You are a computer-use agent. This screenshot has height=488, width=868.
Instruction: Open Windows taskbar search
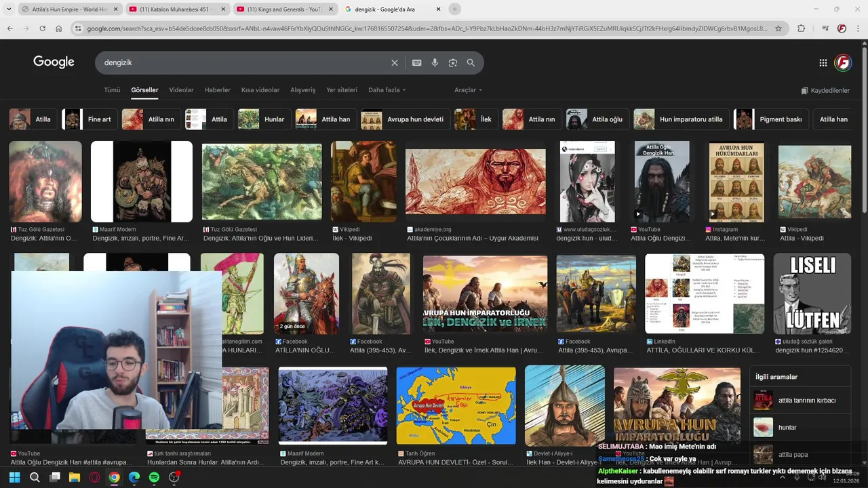(35, 477)
